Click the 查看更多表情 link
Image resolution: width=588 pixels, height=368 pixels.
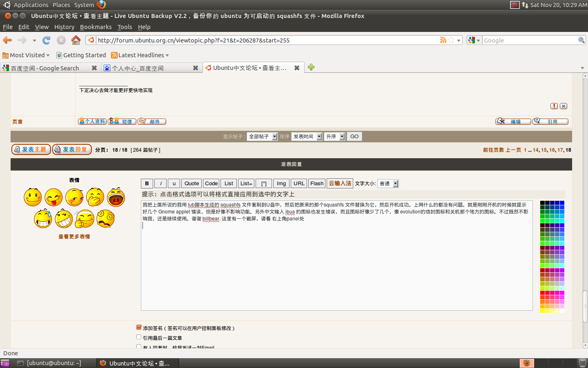pos(74,237)
